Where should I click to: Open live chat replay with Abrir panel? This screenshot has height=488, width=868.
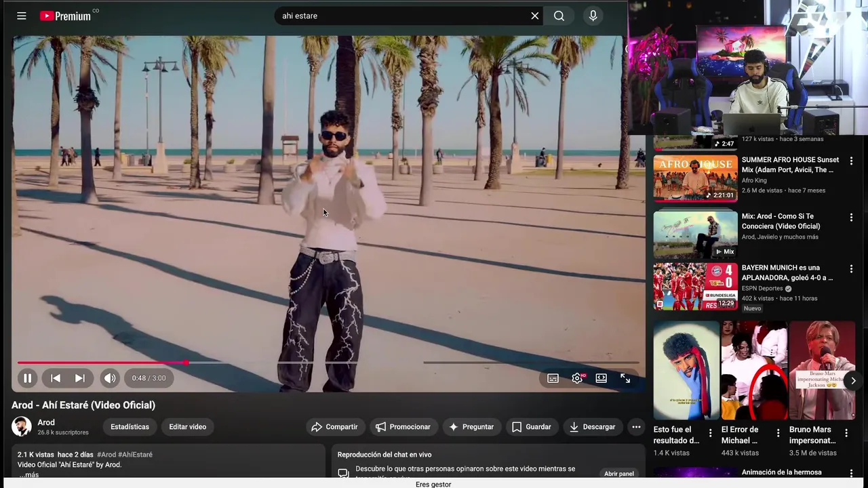[618, 474]
